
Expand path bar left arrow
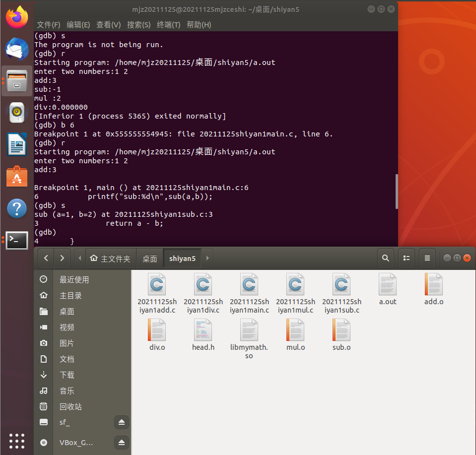click(x=80, y=259)
